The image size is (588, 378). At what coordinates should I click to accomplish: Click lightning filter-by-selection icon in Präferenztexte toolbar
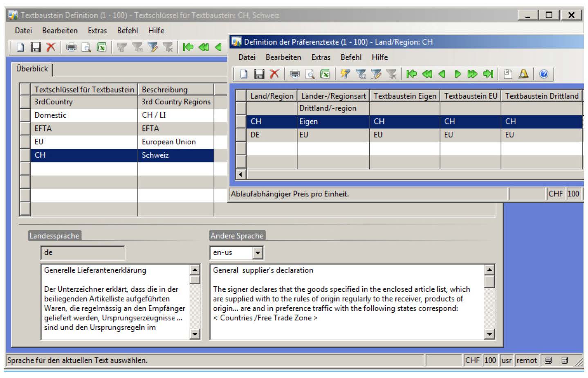346,74
